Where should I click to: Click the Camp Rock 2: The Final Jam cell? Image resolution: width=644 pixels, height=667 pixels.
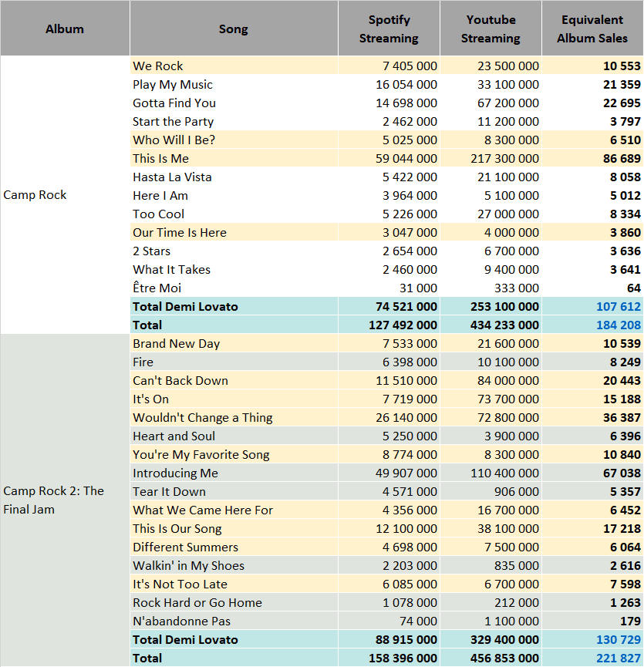coord(65,500)
